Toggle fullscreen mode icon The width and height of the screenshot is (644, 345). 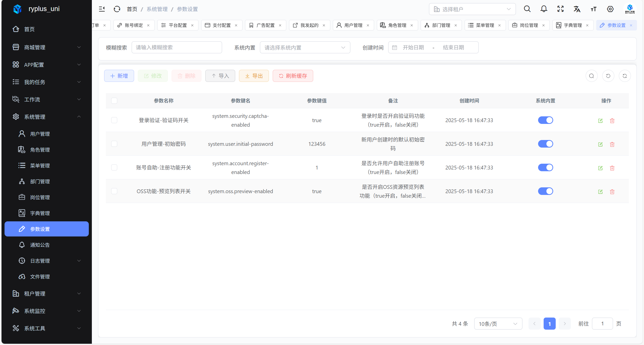[560, 9]
